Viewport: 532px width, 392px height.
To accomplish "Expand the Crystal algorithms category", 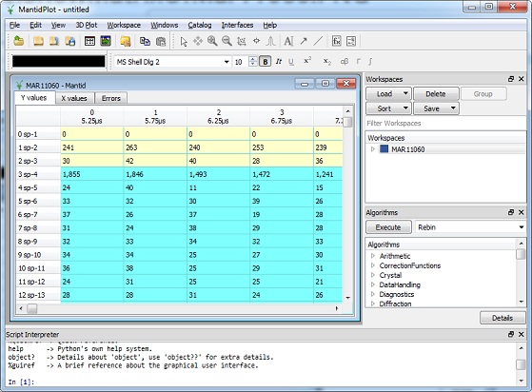I will pos(373,275).
